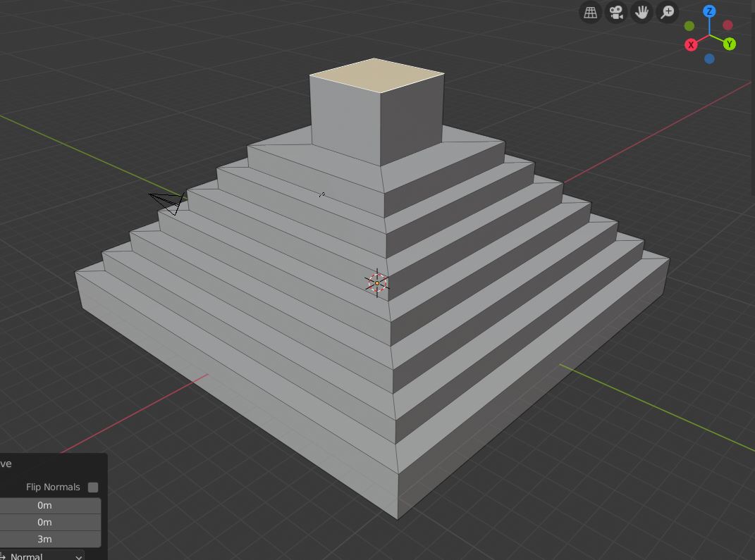Click the first 0m move field
The height and width of the screenshot is (560, 755).
tap(44, 505)
